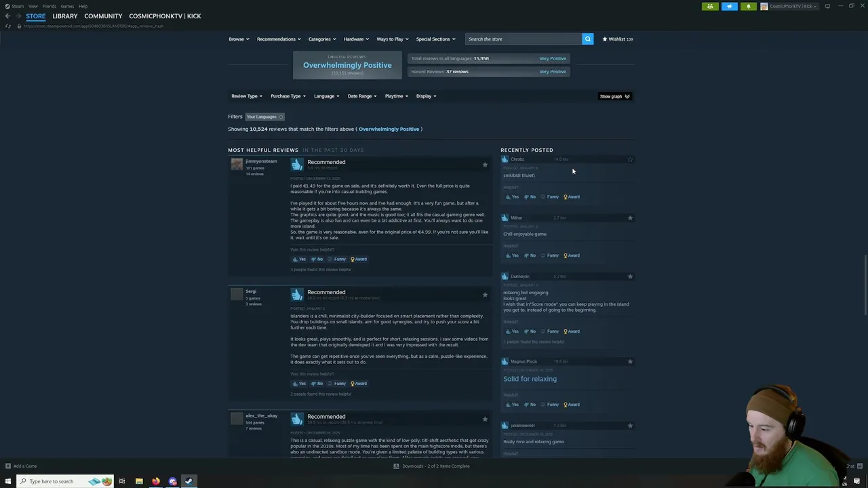Vote Yes on Sergi's review
Viewport: 868px width, 488px height.
[x=299, y=384]
